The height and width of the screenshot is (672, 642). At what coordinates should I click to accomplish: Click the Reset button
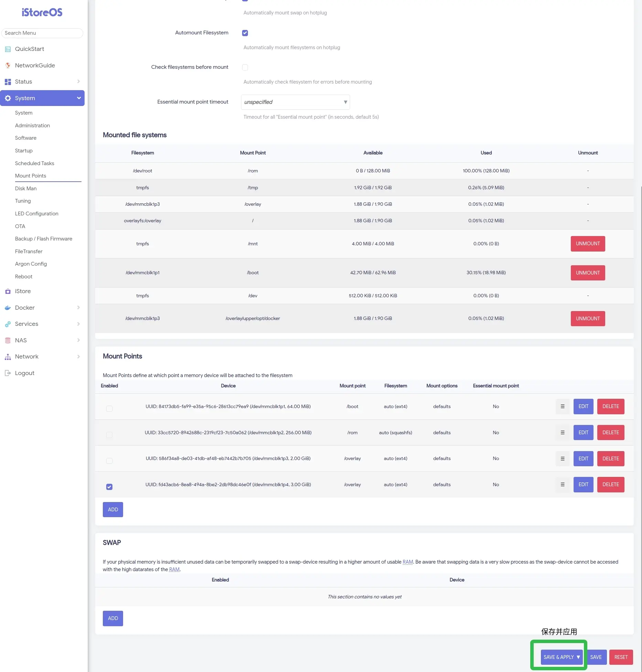pos(621,657)
